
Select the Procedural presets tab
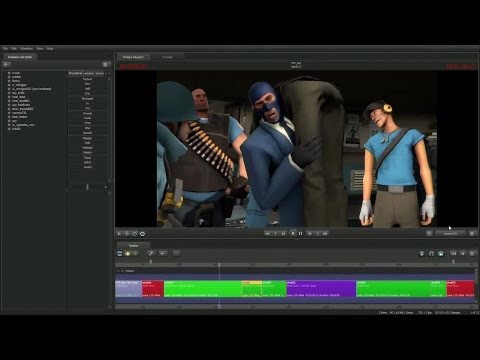[x=75, y=73]
